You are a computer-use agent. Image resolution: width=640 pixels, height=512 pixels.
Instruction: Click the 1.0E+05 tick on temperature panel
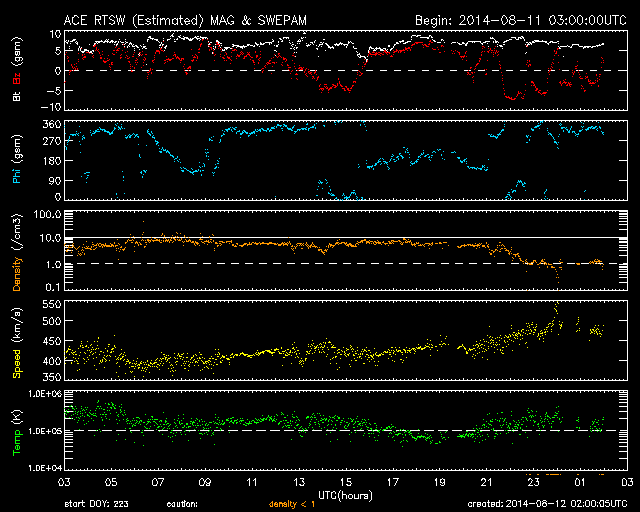click(x=45, y=431)
